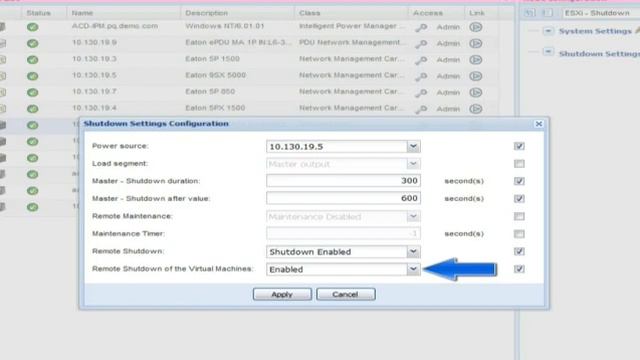Image resolution: width=640 pixels, height=360 pixels.
Task: Click the Eaton 9SX 5000 description
Action: tap(216, 75)
